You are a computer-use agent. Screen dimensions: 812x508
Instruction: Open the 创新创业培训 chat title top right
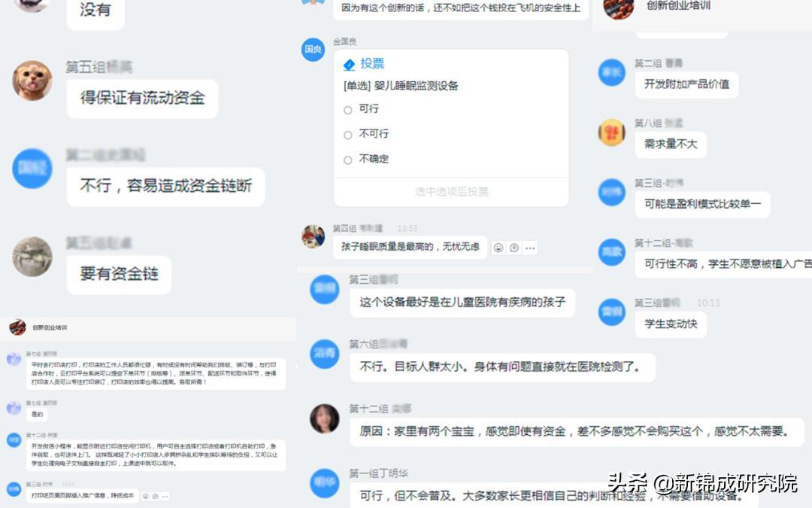(678, 6)
